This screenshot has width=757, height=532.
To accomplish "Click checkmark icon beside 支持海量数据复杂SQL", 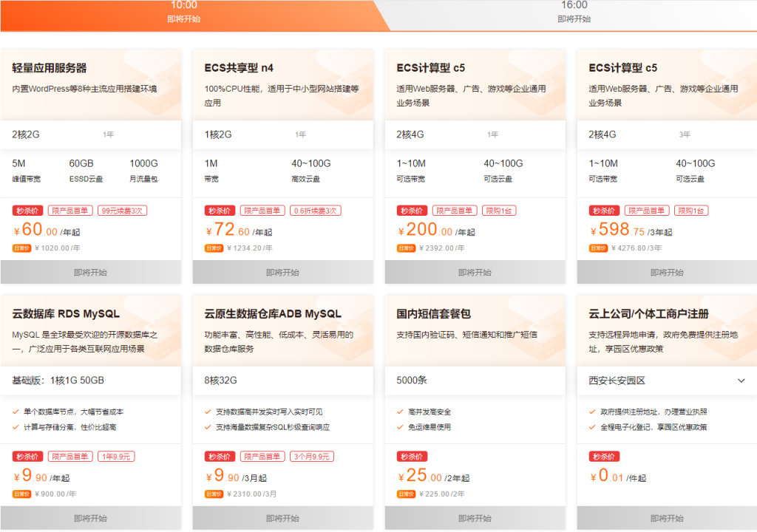I will point(208,427).
